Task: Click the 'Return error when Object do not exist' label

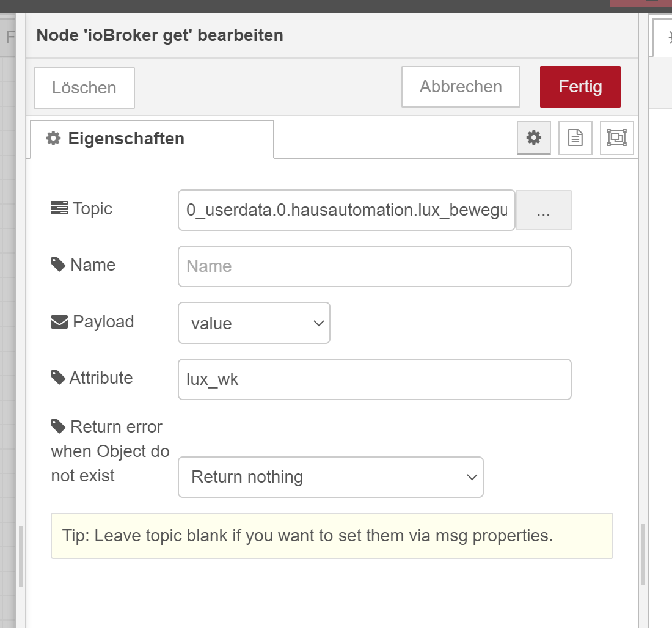Action: click(110, 451)
